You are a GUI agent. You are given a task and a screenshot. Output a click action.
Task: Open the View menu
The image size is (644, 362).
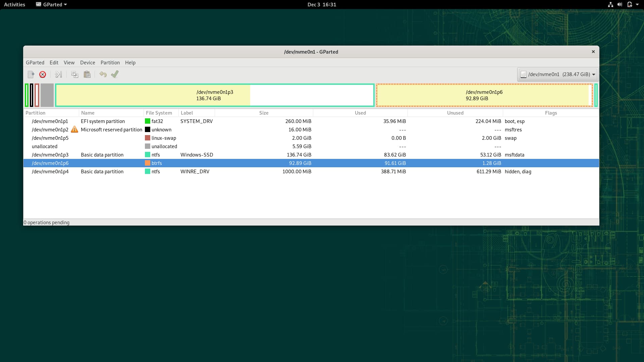[x=69, y=63]
